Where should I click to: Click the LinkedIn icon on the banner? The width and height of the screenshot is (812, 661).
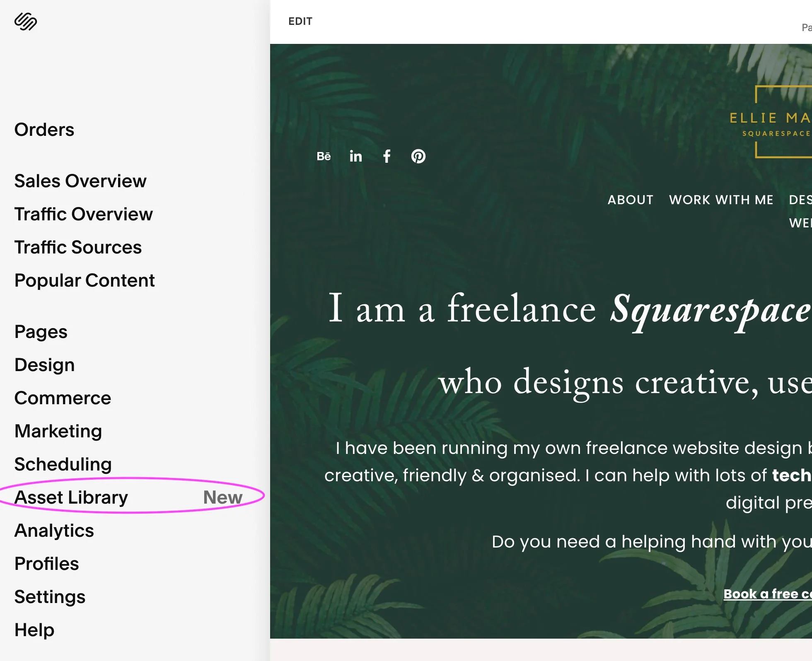(355, 156)
